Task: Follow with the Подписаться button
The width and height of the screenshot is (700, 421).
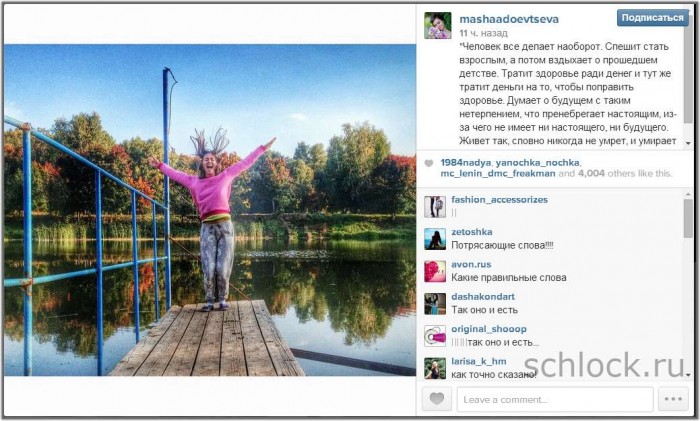Action: tap(653, 18)
